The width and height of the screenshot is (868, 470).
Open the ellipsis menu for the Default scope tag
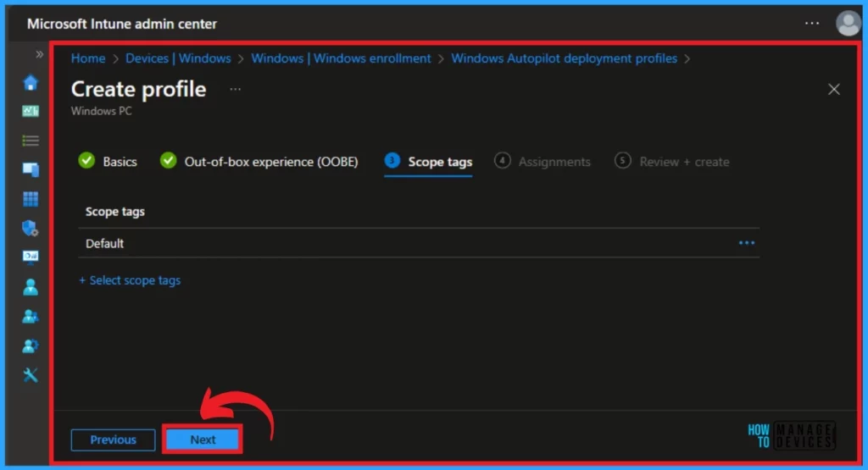(746, 243)
